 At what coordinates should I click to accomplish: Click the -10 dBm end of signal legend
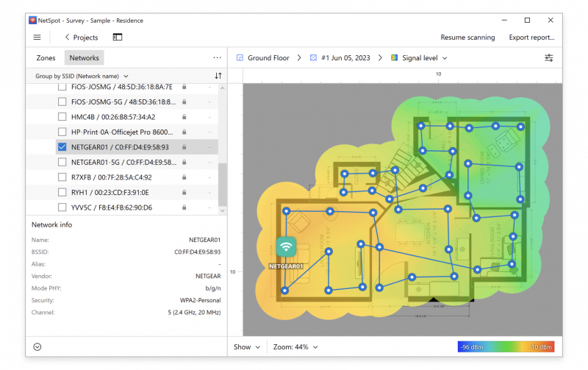(540, 347)
